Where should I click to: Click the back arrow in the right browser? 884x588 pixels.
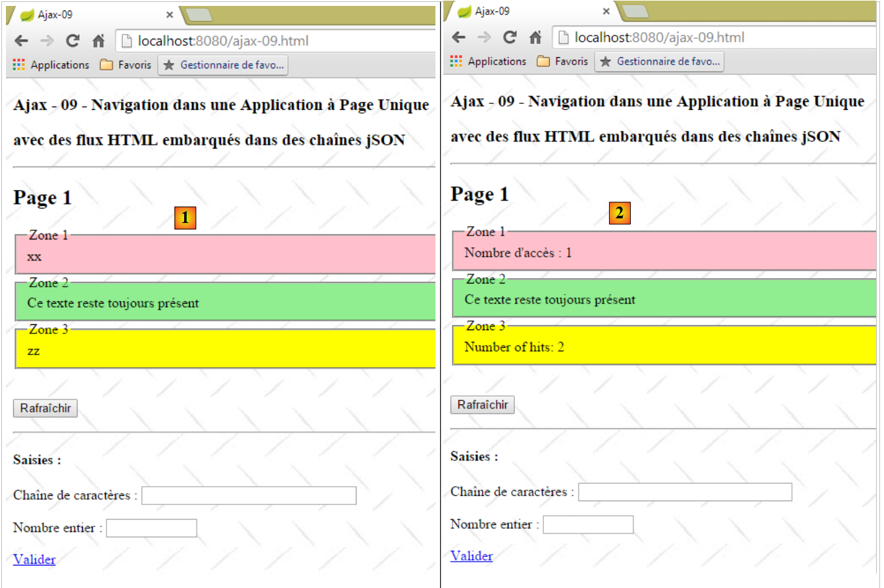point(458,37)
